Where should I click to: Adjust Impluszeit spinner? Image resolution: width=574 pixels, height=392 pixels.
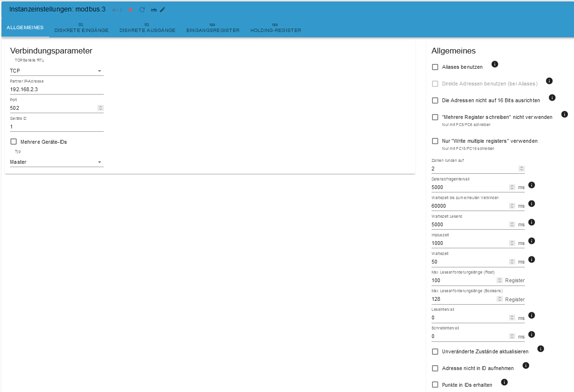pyautogui.click(x=512, y=243)
